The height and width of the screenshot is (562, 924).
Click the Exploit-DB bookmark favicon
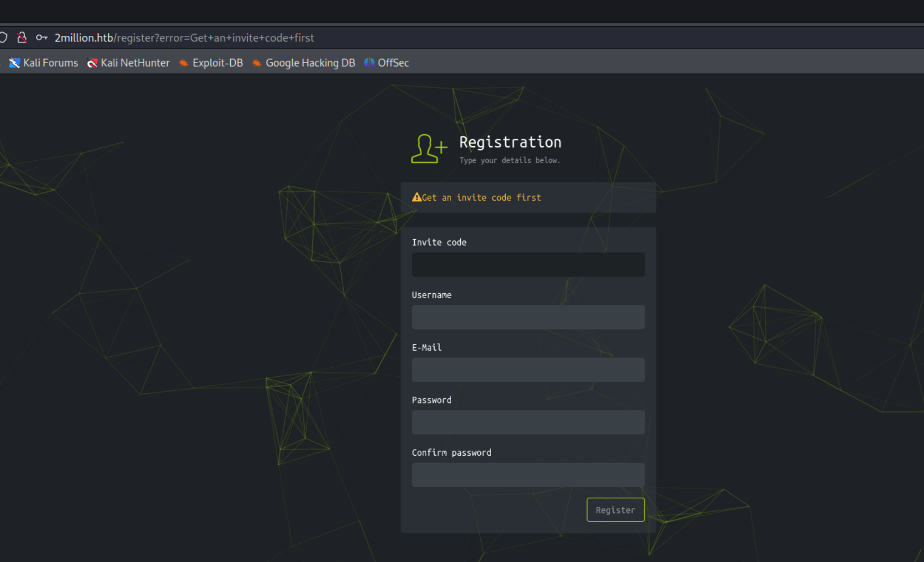pyautogui.click(x=184, y=63)
